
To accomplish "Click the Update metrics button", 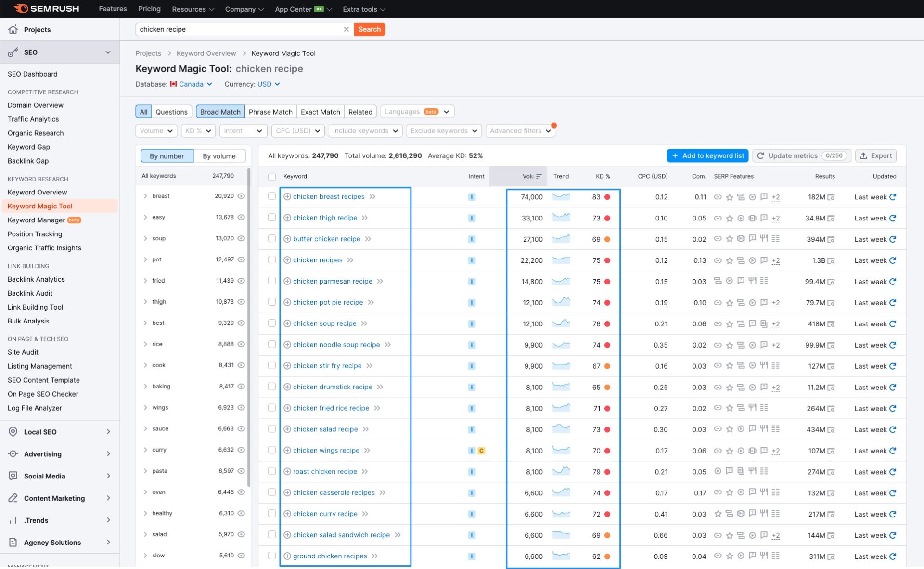I will (x=802, y=155).
